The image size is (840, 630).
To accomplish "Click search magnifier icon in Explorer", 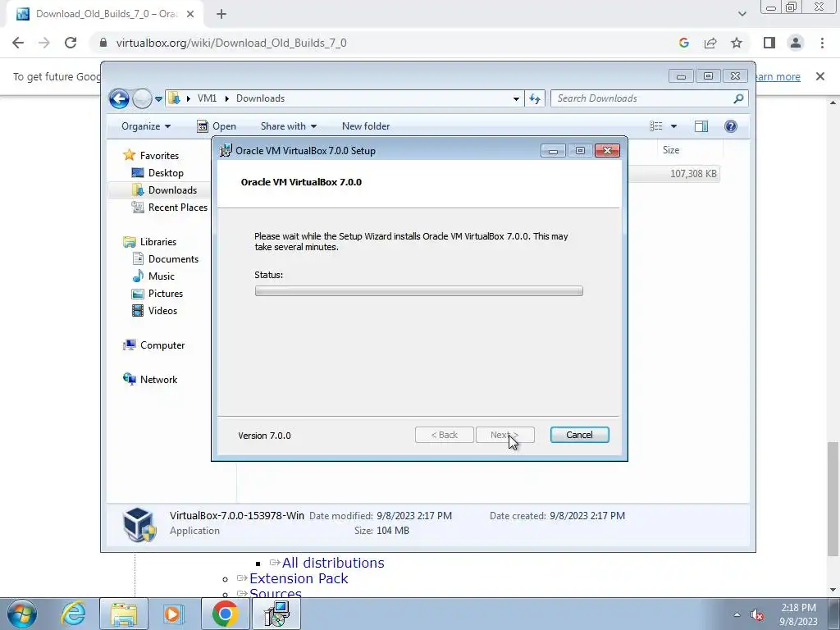I will click(739, 98).
